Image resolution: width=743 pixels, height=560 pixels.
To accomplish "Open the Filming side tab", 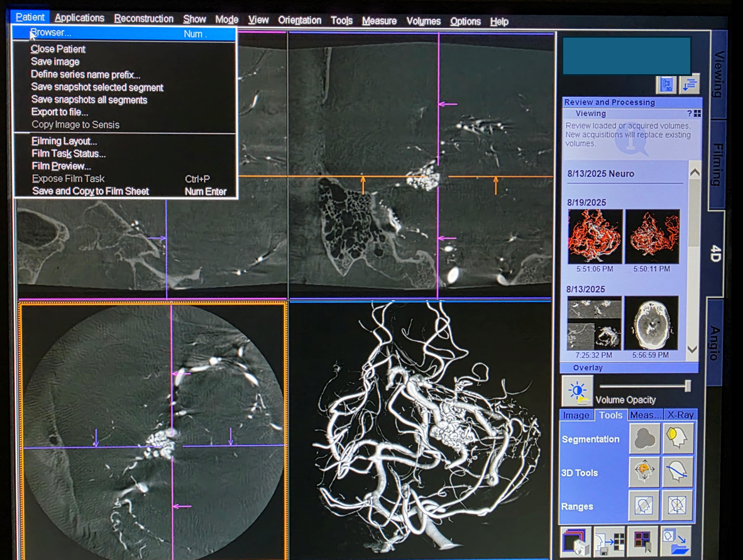I will pyautogui.click(x=717, y=165).
